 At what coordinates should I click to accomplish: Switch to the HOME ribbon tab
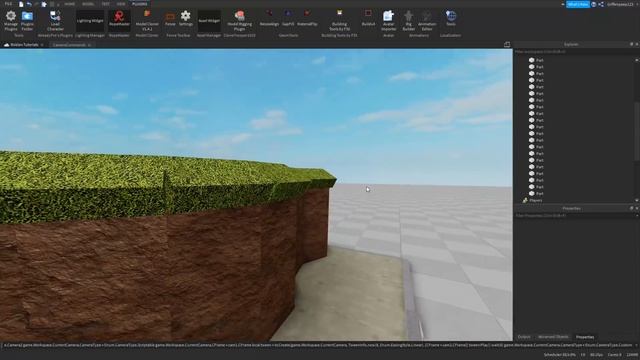coord(70,4)
